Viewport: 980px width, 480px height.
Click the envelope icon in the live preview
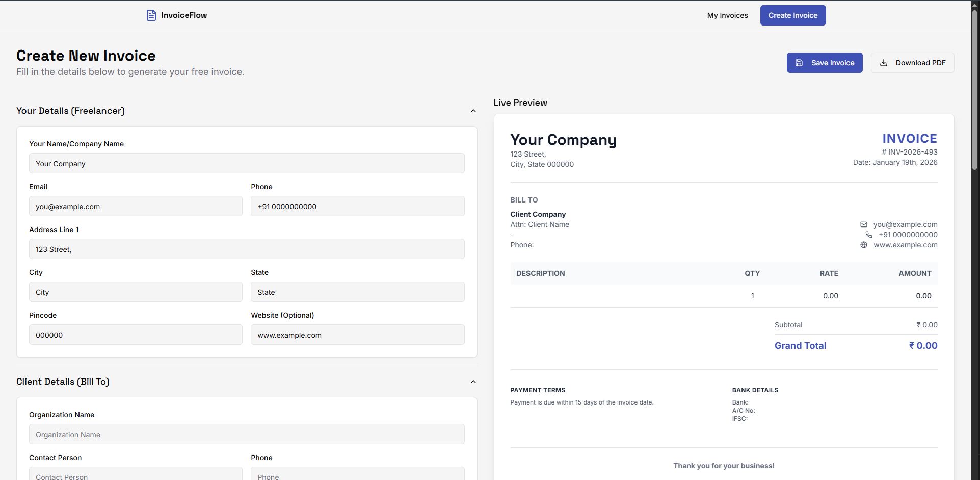864,224
